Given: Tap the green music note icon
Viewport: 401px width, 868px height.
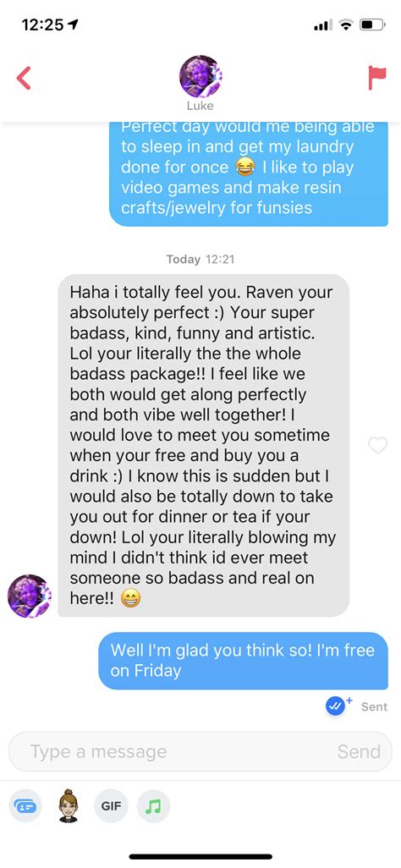Looking at the screenshot, I should coord(153,806).
